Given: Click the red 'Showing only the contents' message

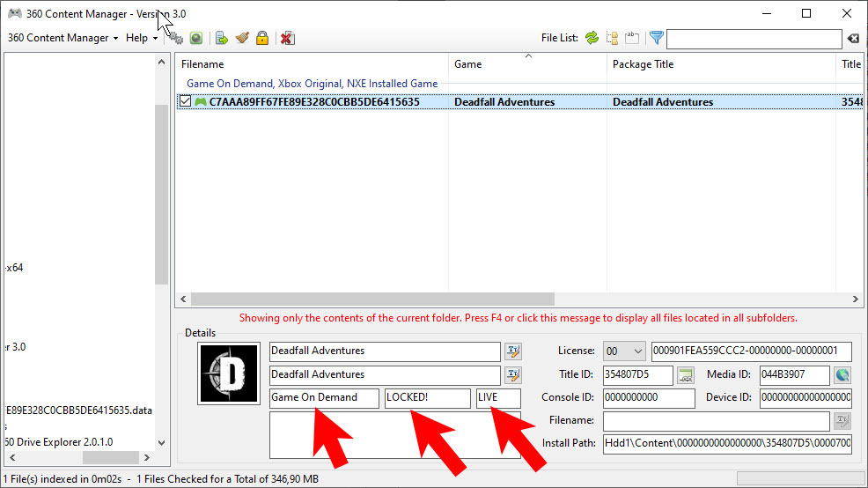Looking at the screenshot, I should tap(519, 318).
